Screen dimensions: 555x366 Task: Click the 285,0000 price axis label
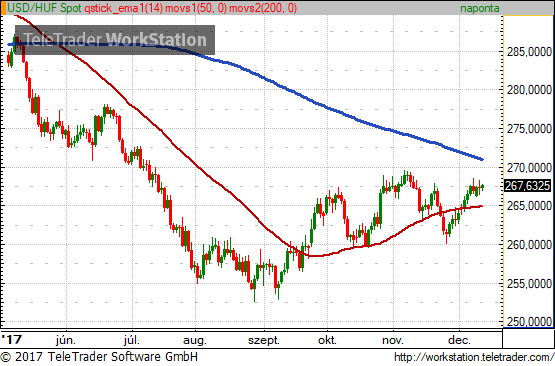pyautogui.click(x=530, y=52)
